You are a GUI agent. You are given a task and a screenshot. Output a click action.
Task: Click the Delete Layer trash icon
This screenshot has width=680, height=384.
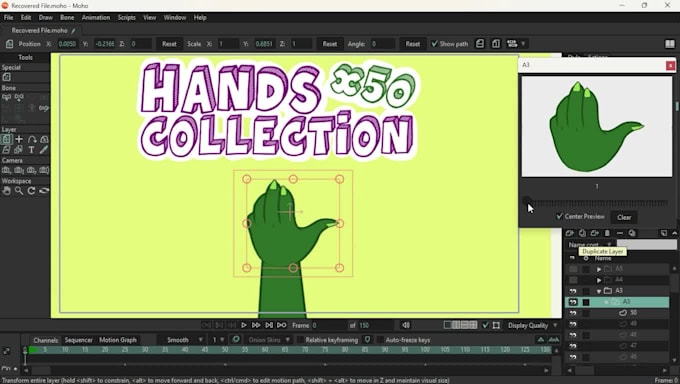[607, 233]
